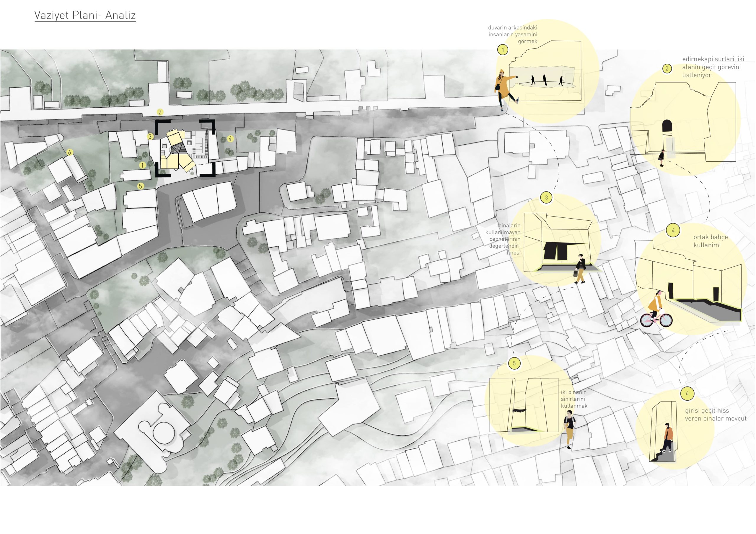Click the black arched gate in callout 2
The image size is (756, 534).
[x=667, y=126]
